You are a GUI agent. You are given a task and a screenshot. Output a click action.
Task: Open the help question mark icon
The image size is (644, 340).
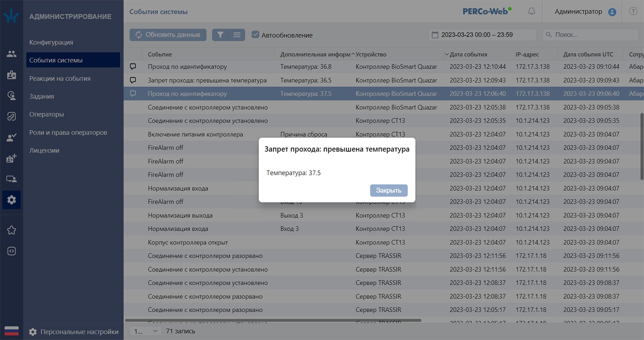tap(633, 12)
